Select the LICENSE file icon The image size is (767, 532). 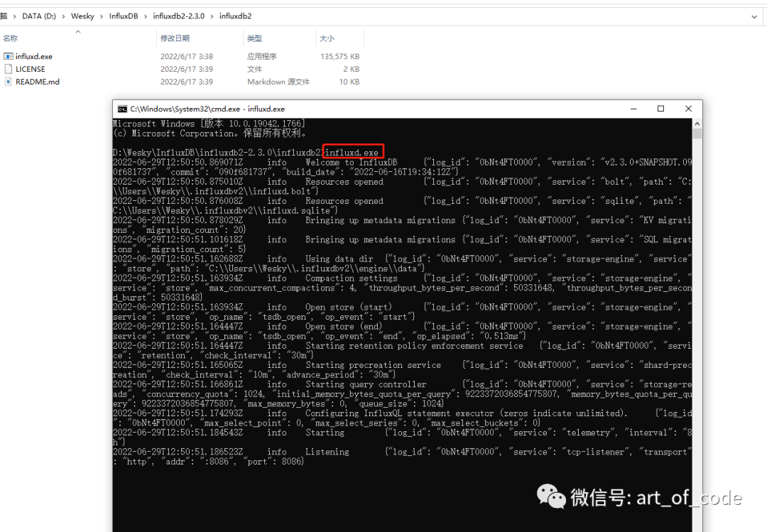tap(9, 69)
